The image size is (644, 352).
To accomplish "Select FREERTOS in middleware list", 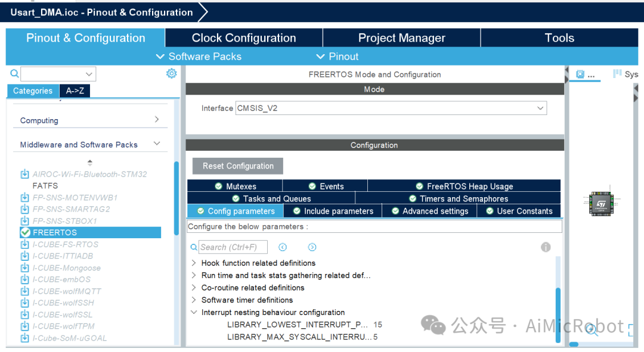I will click(91, 232).
